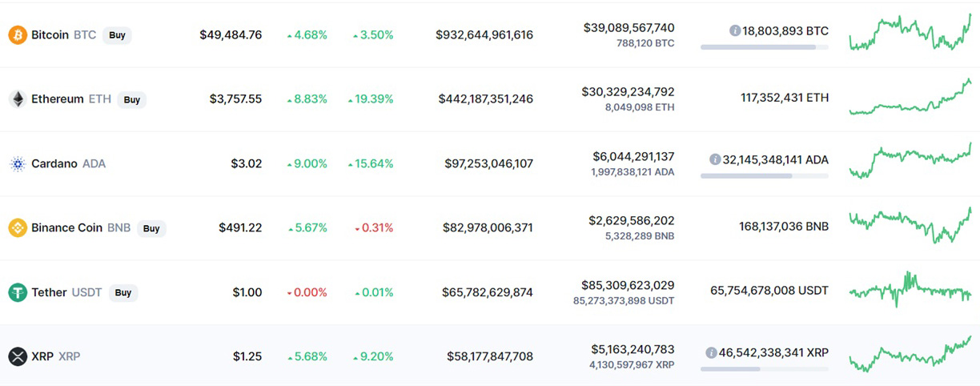The image size is (980, 386).
Task: Click the XRP logo icon
Action: (18, 356)
